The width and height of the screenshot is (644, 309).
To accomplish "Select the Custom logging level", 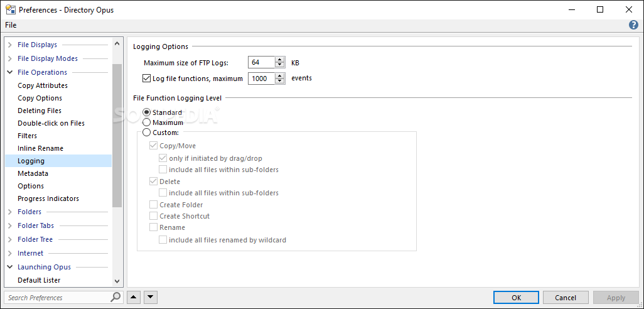I will coord(146,133).
